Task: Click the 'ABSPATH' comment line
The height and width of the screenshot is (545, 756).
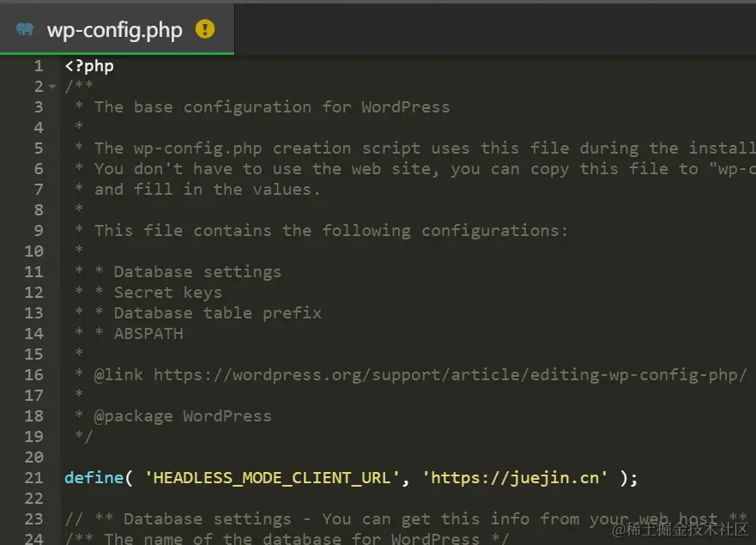Action: 148,334
